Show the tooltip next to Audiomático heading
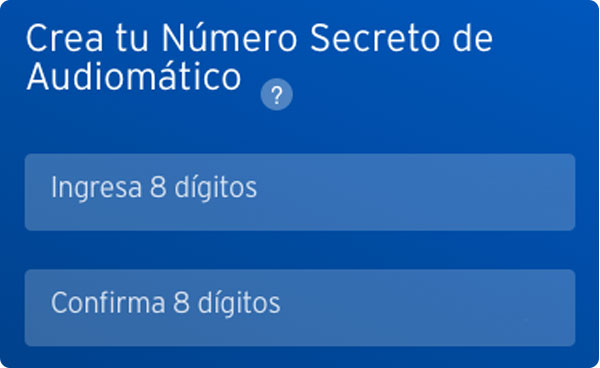 coord(277,94)
